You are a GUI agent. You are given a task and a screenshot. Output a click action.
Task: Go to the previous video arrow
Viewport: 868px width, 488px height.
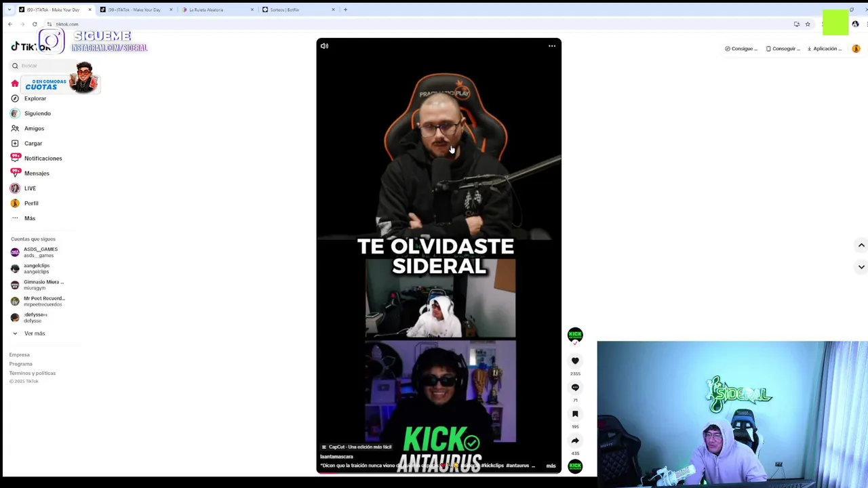(861, 245)
